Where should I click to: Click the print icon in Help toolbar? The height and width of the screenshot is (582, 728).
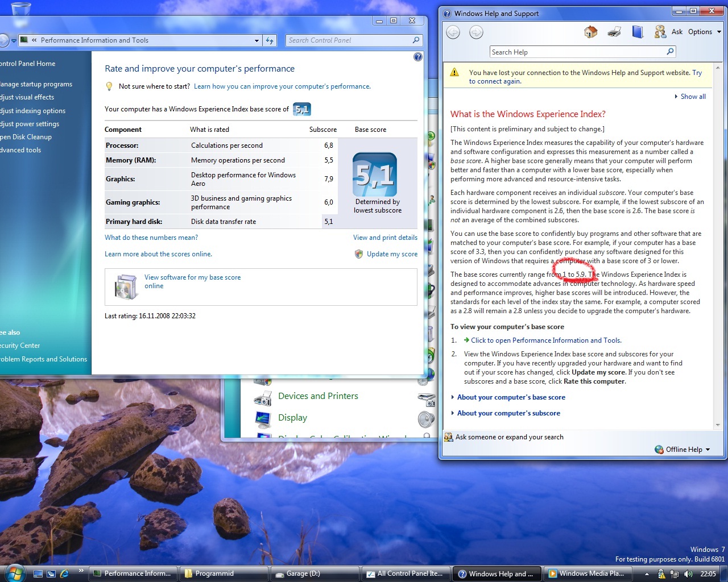point(614,32)
